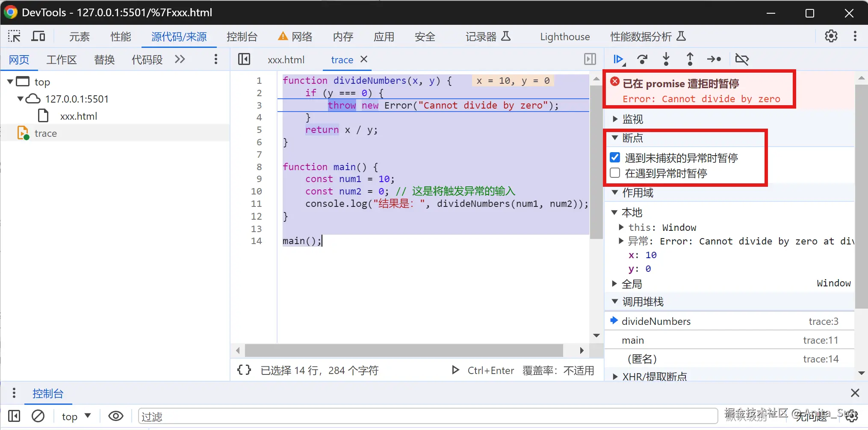Screen dimensions: 868x430
Task: Open the console drawer three-dot menu
Action: coord(14,393)
